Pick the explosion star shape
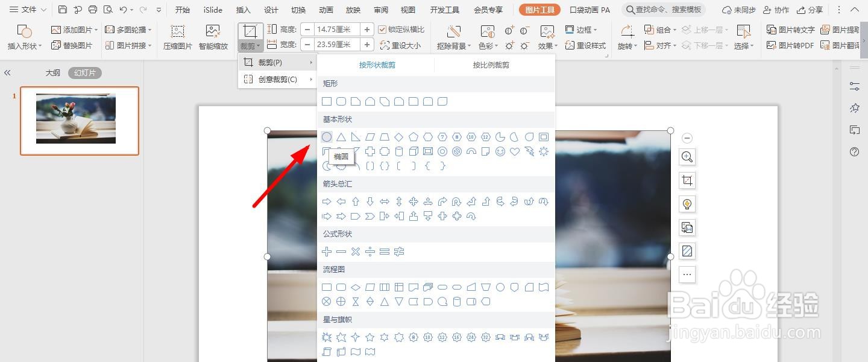868x362 pixels. point(327,337)
